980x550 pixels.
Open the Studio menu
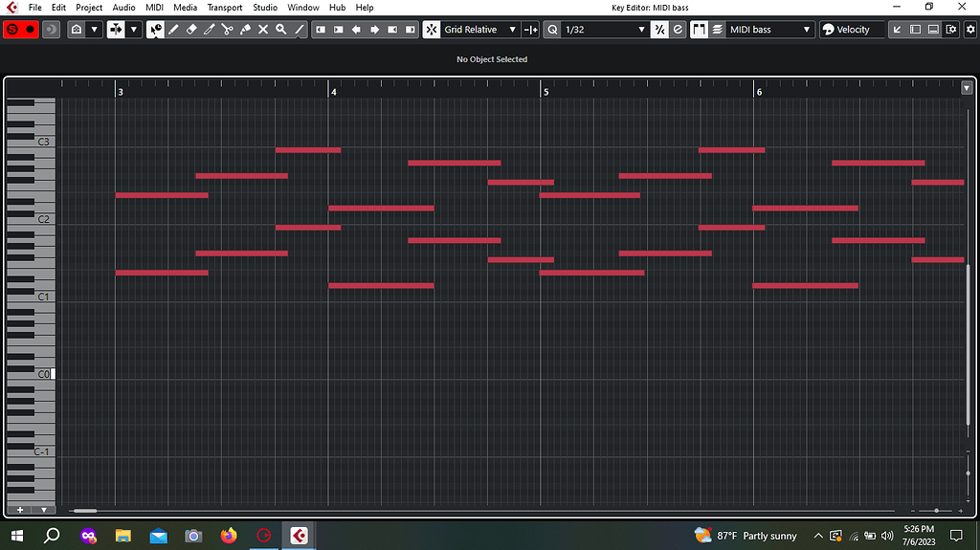tap(265, 8)
